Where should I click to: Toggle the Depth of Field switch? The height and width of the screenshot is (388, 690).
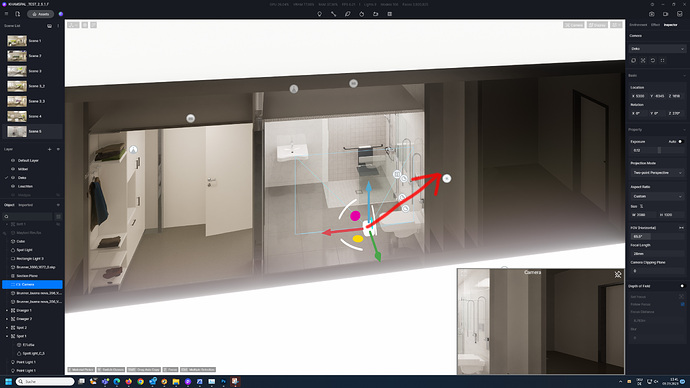click(x=682, y=286)
